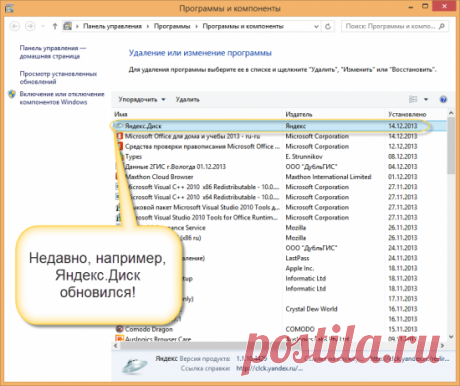Click the date 04.12.2013 cell
460x386 pixels.
pyautogui.click(x=403, y=166)
